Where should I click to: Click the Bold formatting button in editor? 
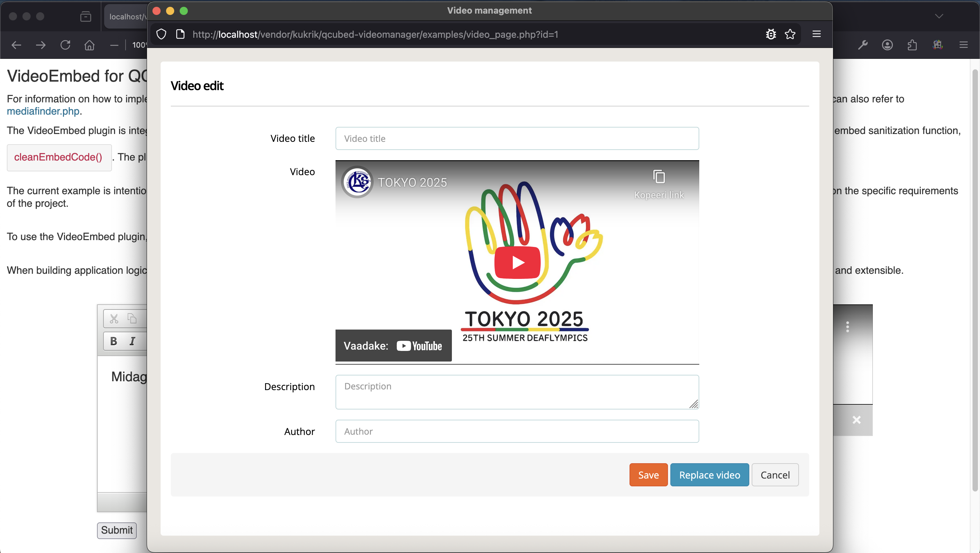113,341
